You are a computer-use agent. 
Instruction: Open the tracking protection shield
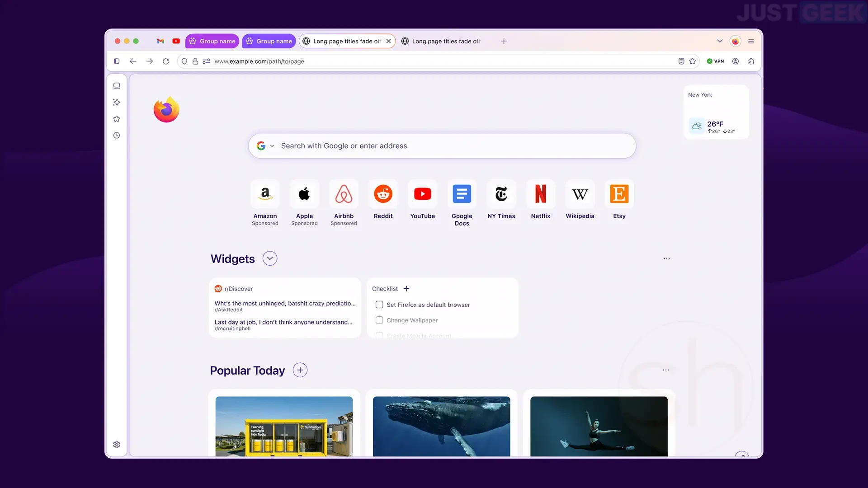(x=184, y=61)
